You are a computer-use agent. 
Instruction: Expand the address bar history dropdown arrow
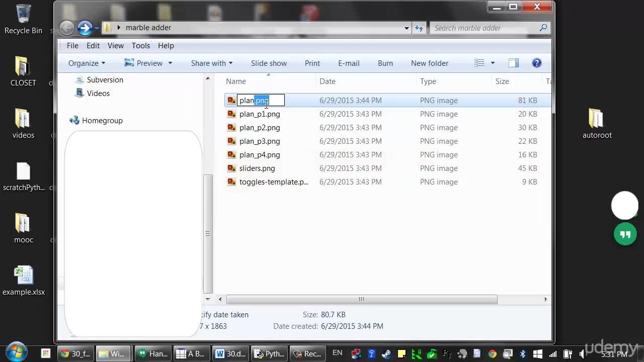coord(407,28)
